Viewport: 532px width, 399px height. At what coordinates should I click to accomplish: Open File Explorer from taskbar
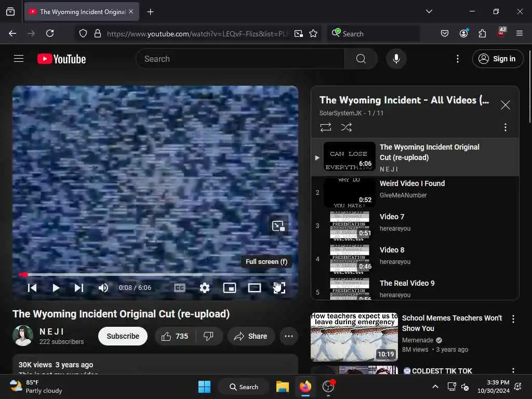click(282, 387)
